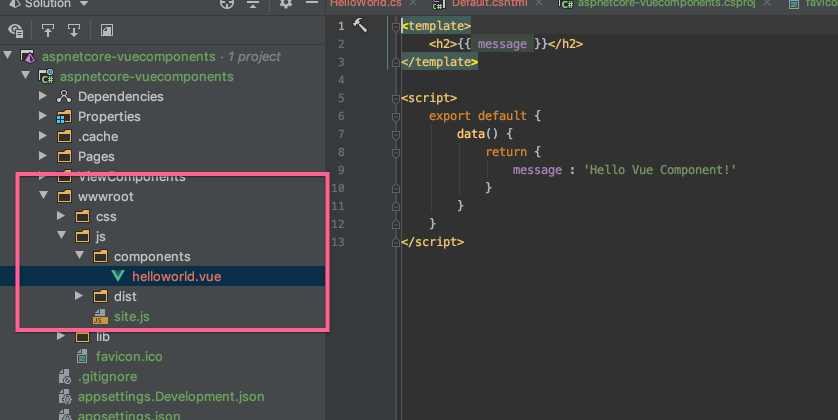The image size is (838, 420).
Task: Click the 'Hello Vue Component!' string
Action: click(660, 170)
